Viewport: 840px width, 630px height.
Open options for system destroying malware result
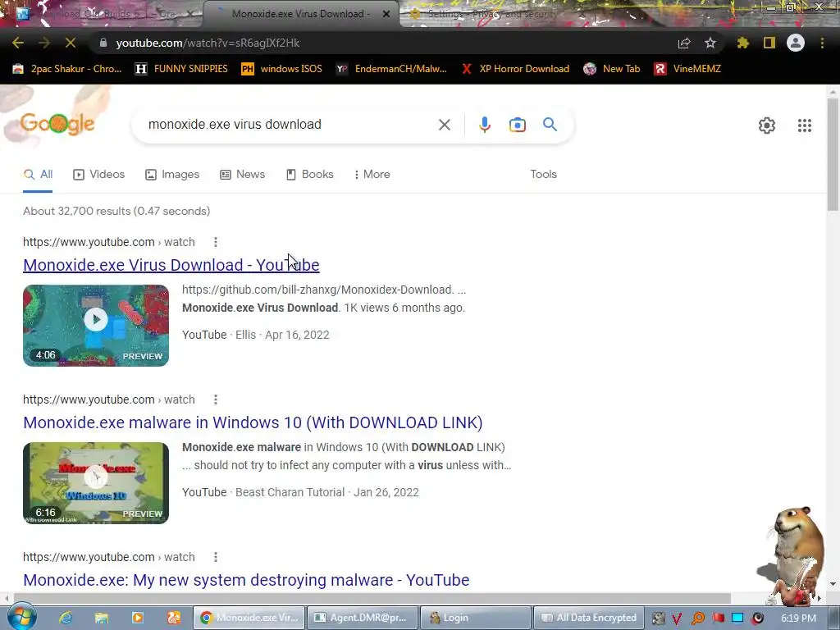(216, 557)
